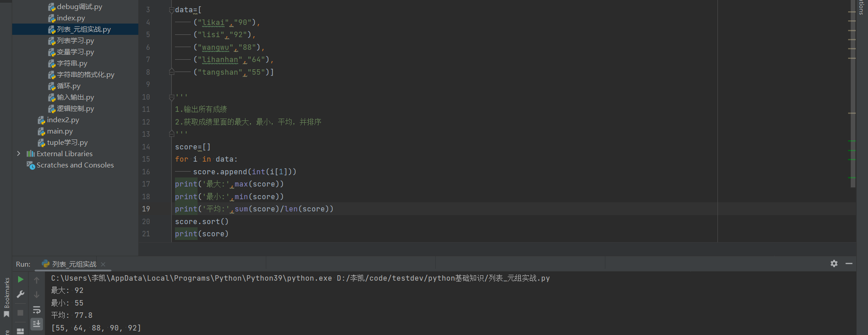
Task: Click the Bookmarks ribbon icon
Action: (6, 314)
